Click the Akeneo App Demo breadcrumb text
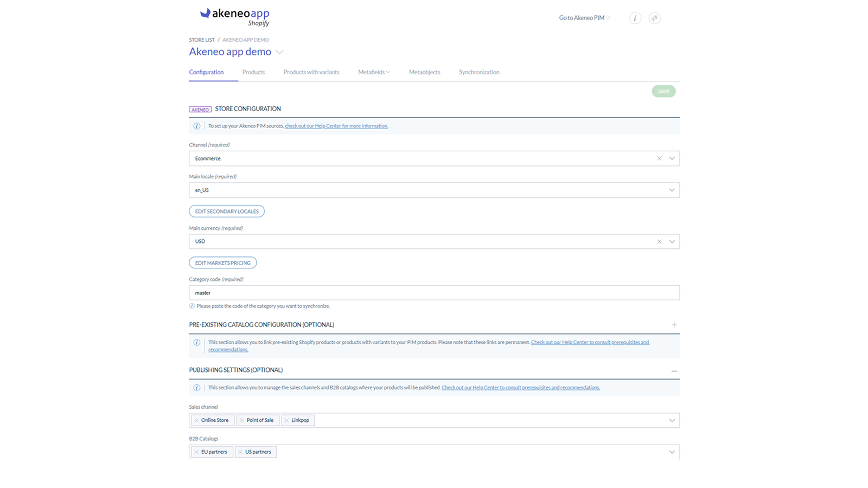Screen dimensions: 868x488 tap(246, 40)
